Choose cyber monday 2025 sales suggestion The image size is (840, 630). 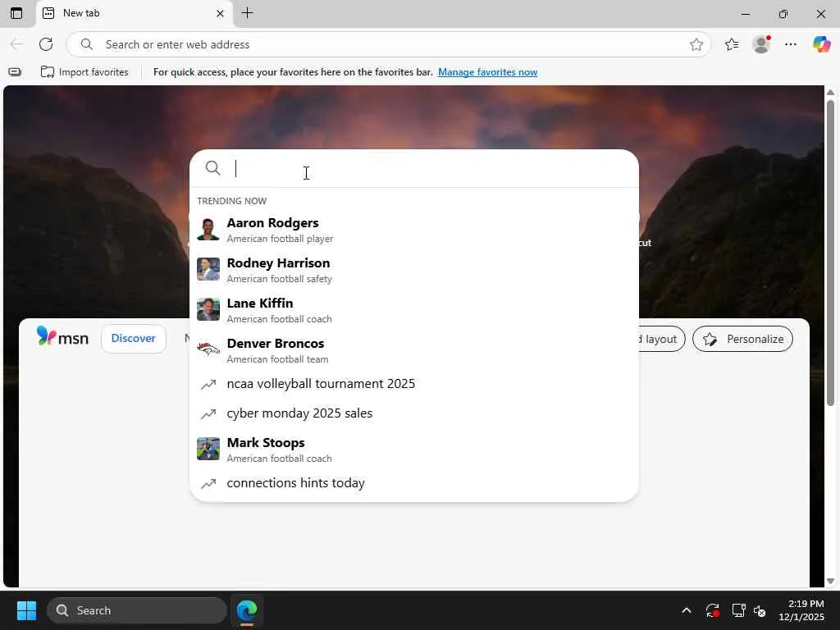coord(414,413)
